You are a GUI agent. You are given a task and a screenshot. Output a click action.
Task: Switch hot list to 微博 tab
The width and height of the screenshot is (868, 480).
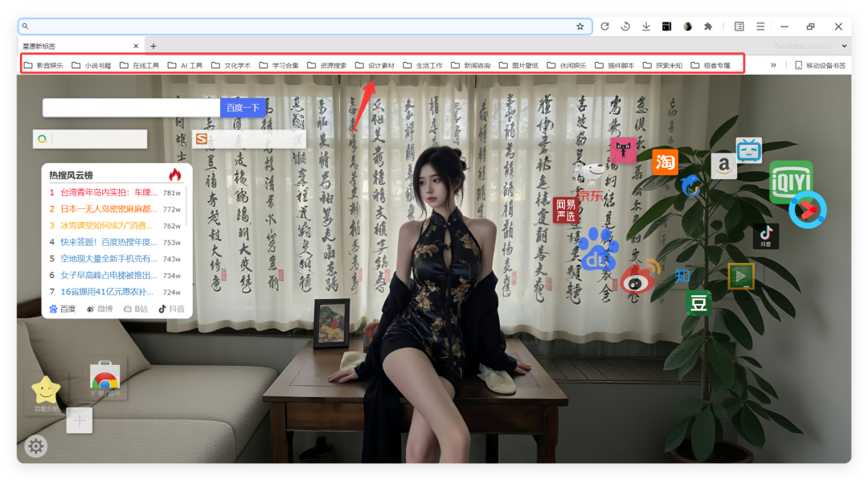(x=100, y=309)
